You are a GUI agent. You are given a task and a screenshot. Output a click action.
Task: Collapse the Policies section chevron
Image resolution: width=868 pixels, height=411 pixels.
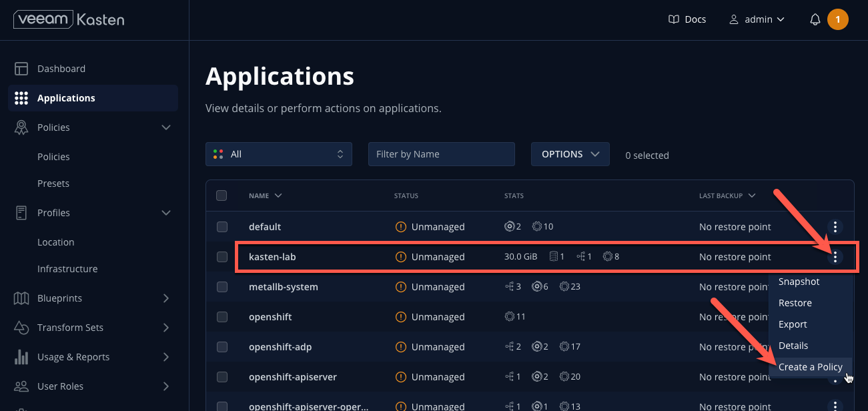point(166,127)
